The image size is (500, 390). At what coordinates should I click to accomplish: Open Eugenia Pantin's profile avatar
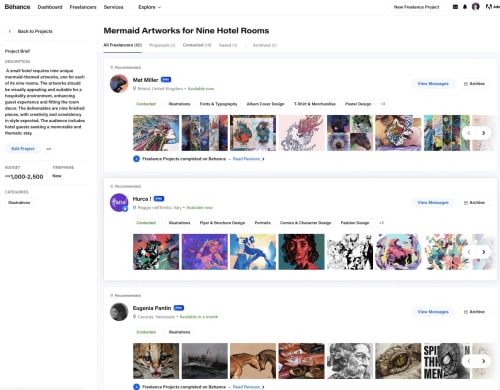click(x=119, y=312)
